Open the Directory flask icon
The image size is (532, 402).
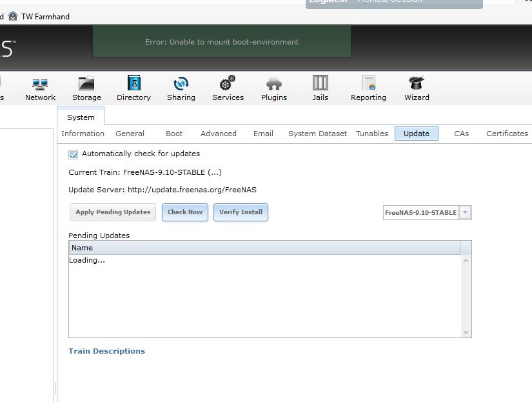pyautogui.click(x=134, y=83)
